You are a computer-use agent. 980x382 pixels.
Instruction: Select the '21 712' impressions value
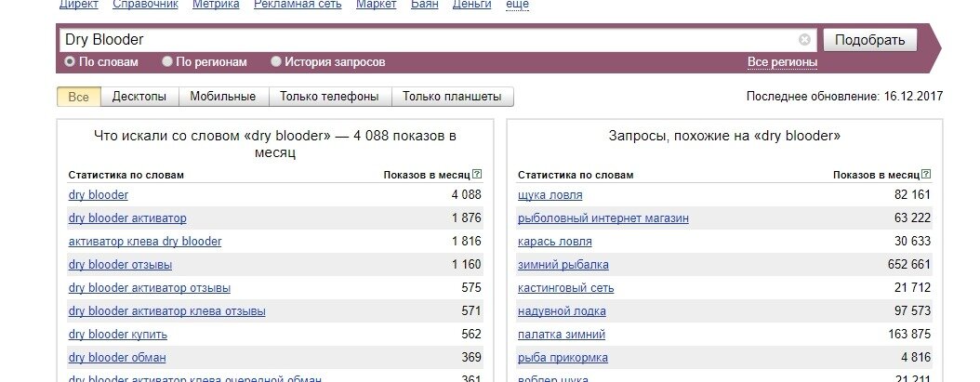(x=912, y=287)
